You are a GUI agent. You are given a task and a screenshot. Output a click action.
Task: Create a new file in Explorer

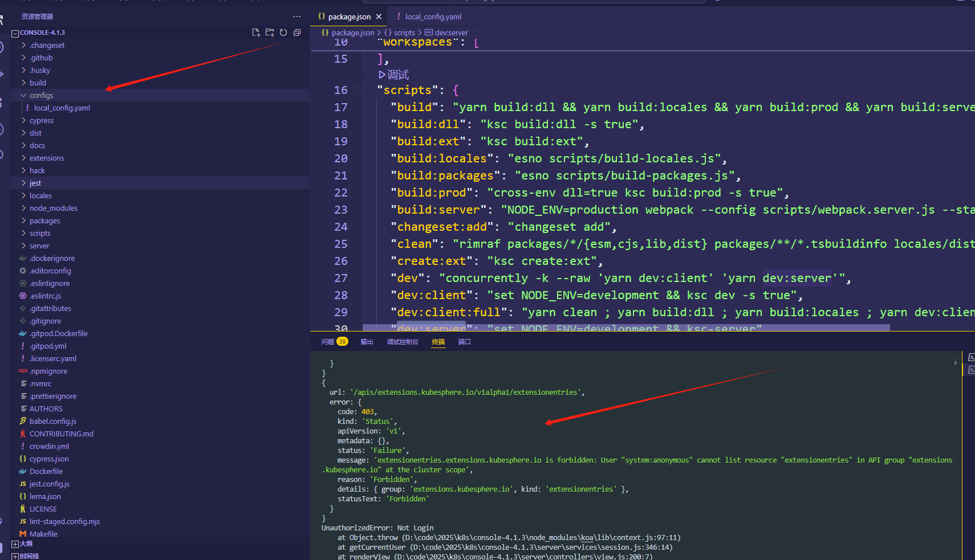256,32
